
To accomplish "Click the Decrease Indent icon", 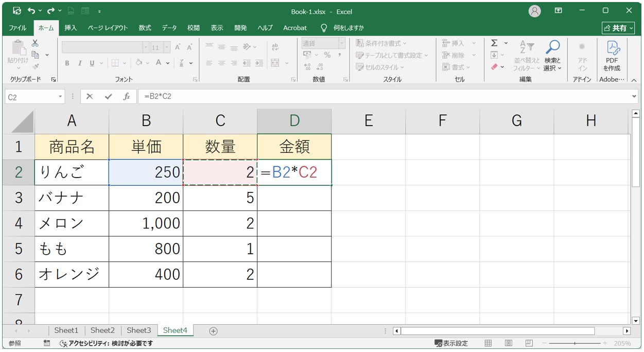I will (x=246, y=63).
